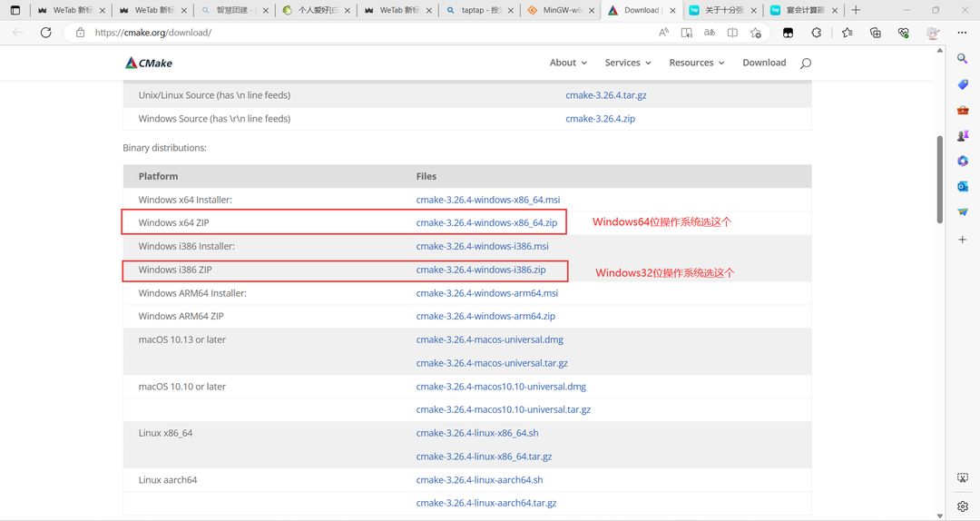Open the site search magnifier icon
The width and height of the screenshot is (980, 521).
pos(806,64)
